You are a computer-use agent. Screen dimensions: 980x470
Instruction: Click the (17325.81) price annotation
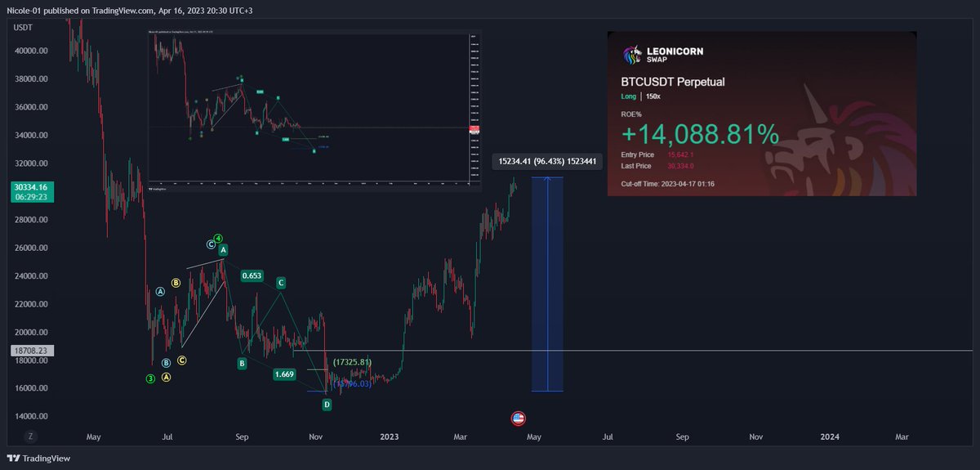pyautogui.click(x=352, y=362)
